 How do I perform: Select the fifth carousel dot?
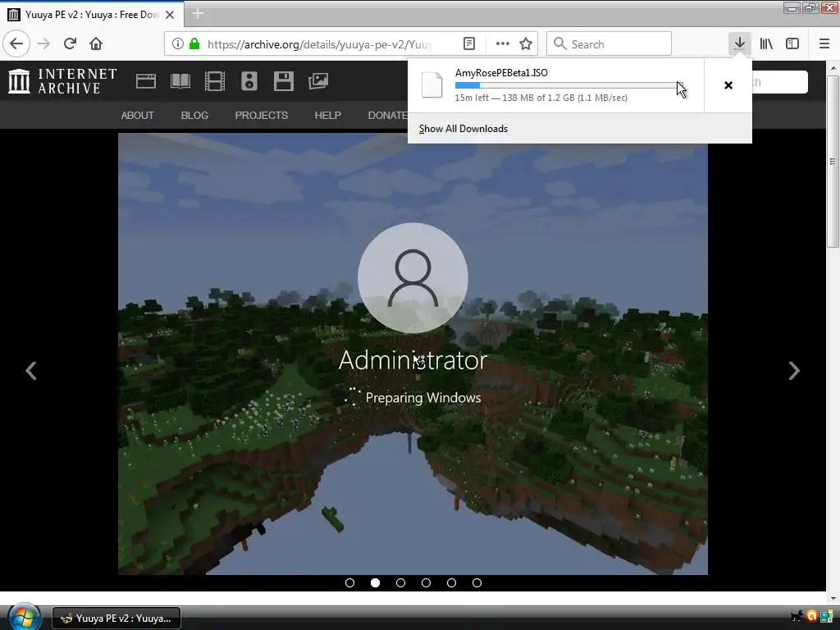click(x=452, y=583)
